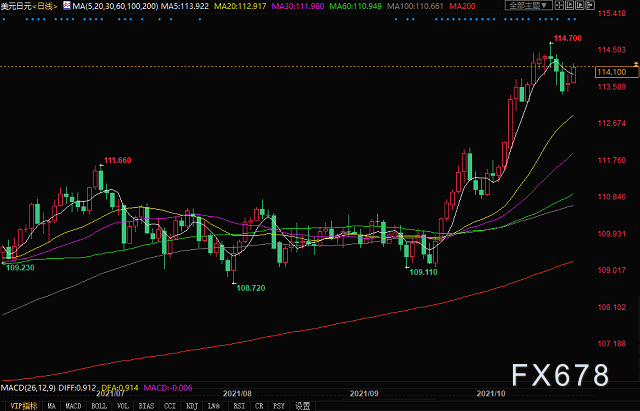Image resolution: width=640 pixels, height=411 pixels.
Task: Click the step-forward playback icon in top toolbar
Action: [x=569, y=5]
